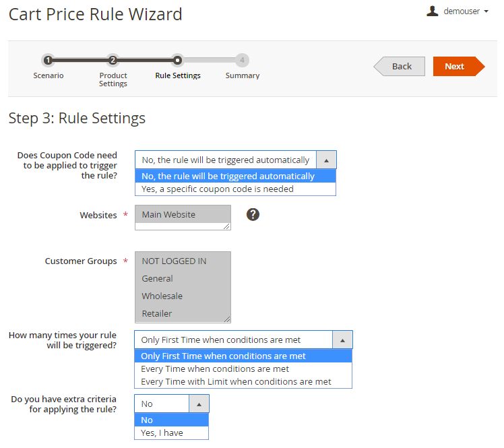Viewport: 504px width, 448px height.
Task: Go to the Next wizard step
Action: pos(455,66)
